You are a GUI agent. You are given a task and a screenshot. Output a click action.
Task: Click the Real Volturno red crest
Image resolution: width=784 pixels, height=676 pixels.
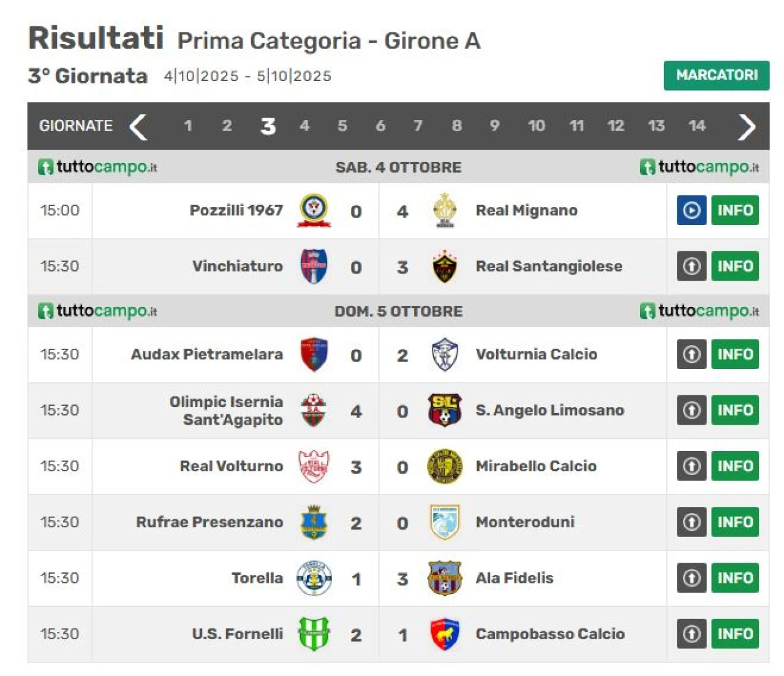coord(314,466)
